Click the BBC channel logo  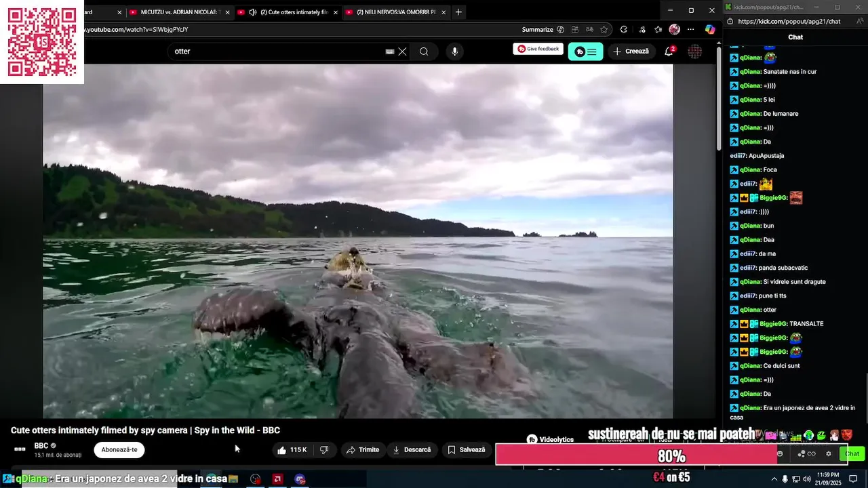20,449
